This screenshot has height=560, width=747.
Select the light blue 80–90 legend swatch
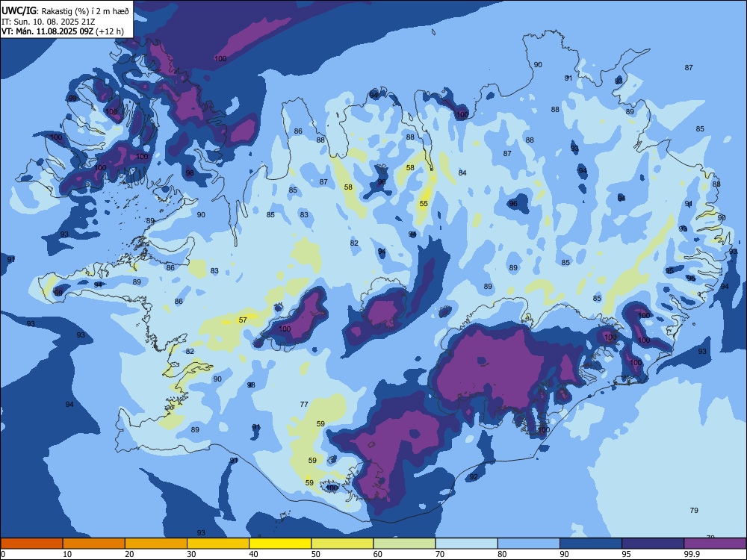pos(529,544)
